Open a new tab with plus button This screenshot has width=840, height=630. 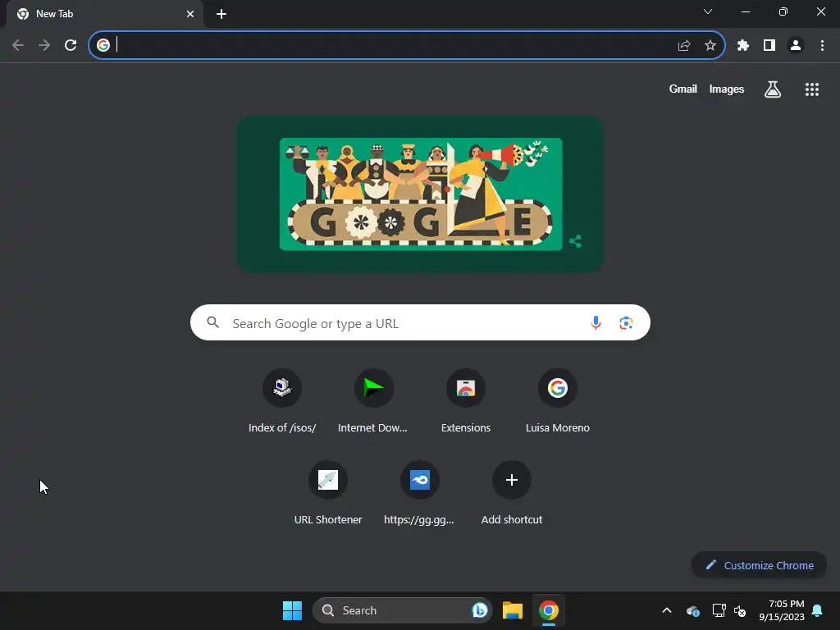[221, 14]
